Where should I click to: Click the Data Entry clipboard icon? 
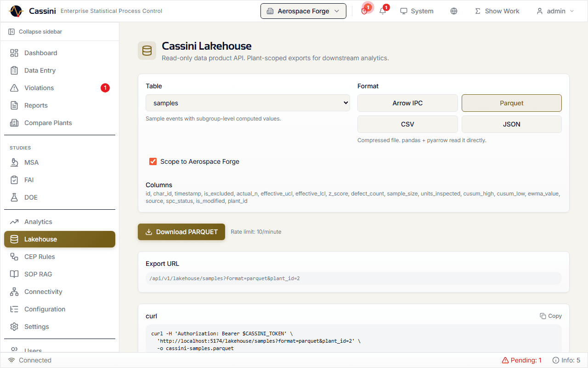14,70
